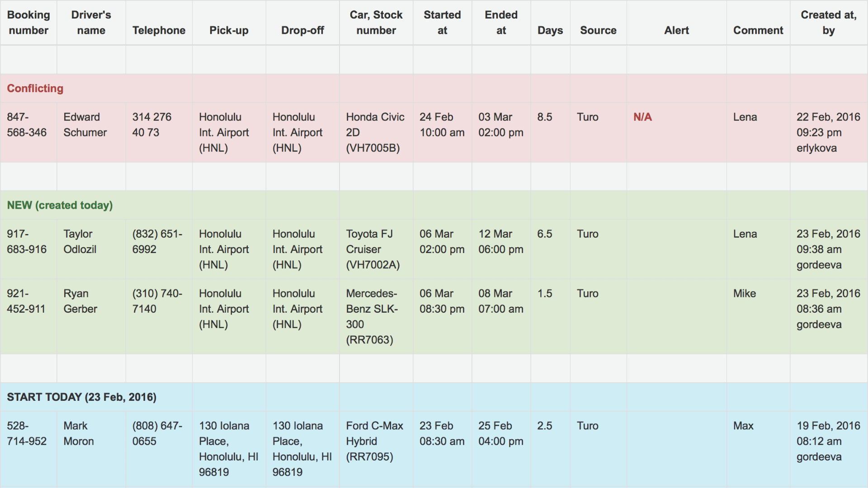
Task: Click driver name Taylor Odlozil
Action: coord(80,242)
